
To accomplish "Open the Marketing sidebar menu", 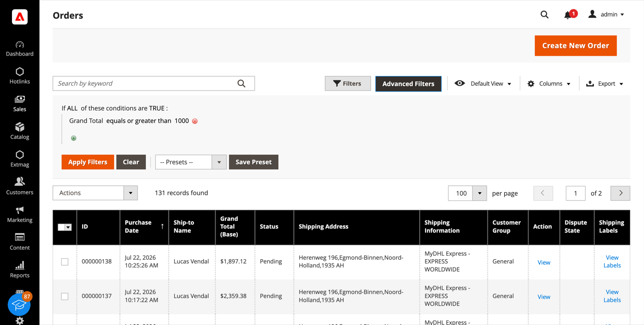I will (20, 215).
